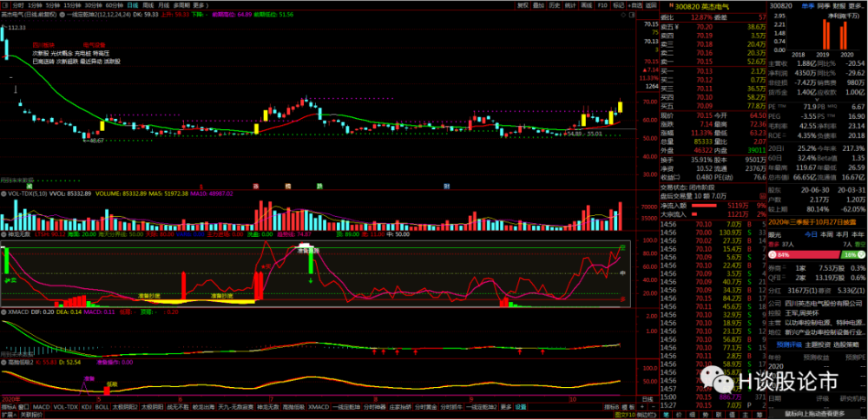Expand 更多 indicators in bottom bar
This screenshot has width=868, height=420.
(x=507, y=407)
